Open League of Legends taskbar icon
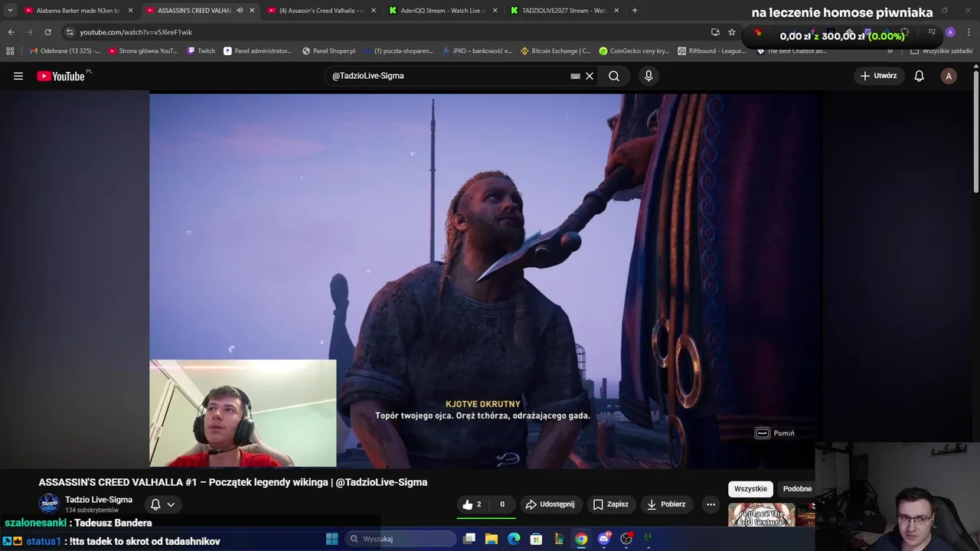This screenshot has width=980, height=551. pyautogui.click(x=559, y=539)
